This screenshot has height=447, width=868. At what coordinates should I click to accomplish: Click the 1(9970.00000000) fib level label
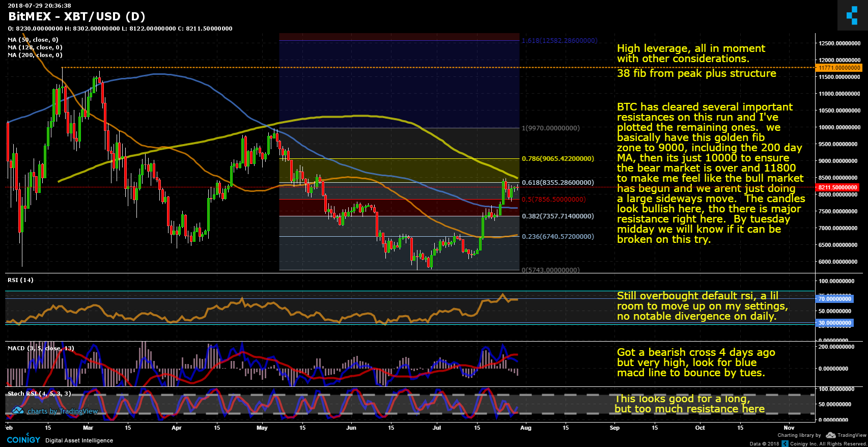(551, 128)
